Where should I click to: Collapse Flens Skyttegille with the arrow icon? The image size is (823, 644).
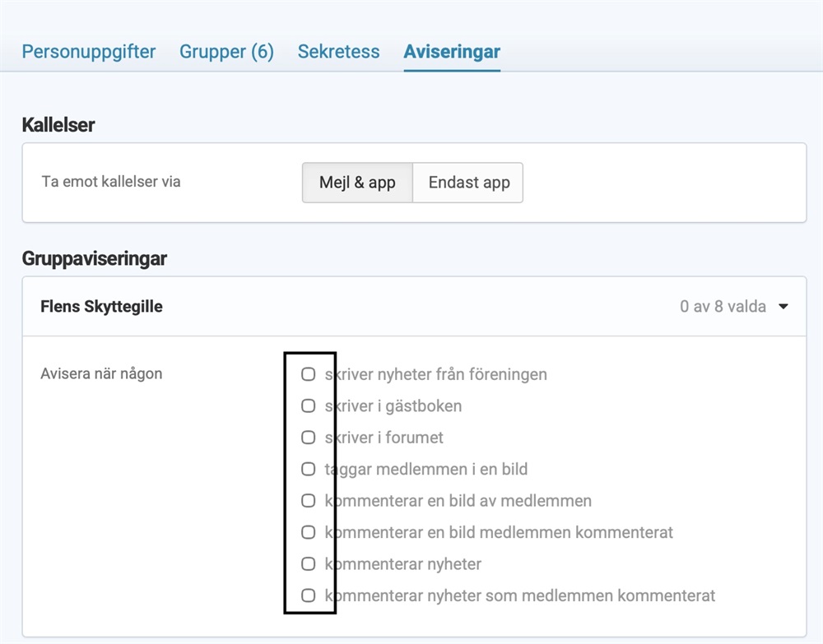(783, 306)
